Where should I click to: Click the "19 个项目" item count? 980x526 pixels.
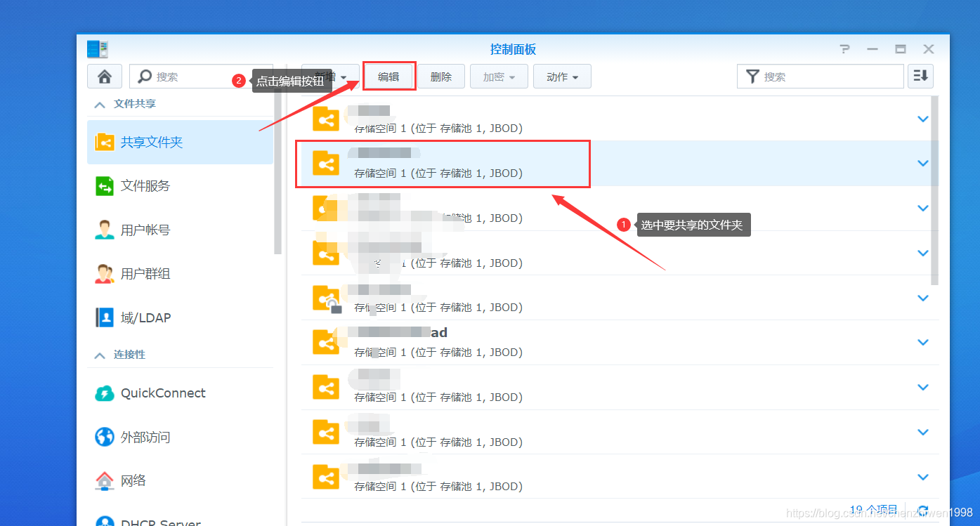coord(874,510)
